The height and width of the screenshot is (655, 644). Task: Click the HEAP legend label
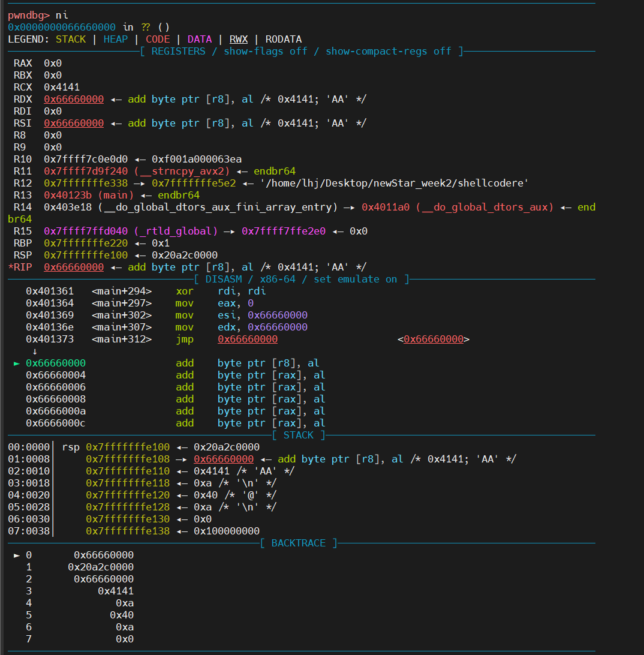point(116,39)
